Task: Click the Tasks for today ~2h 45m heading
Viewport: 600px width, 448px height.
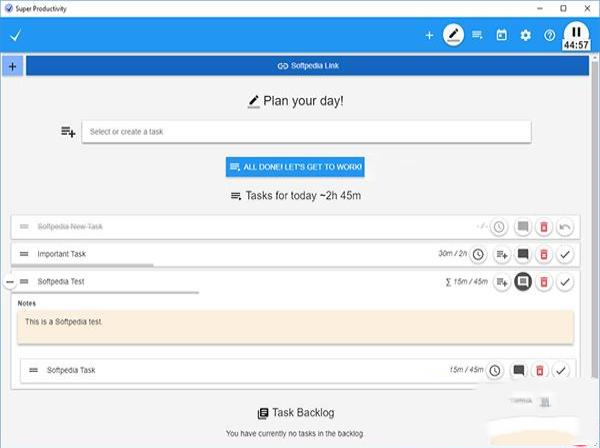Action: click(296, 195)
